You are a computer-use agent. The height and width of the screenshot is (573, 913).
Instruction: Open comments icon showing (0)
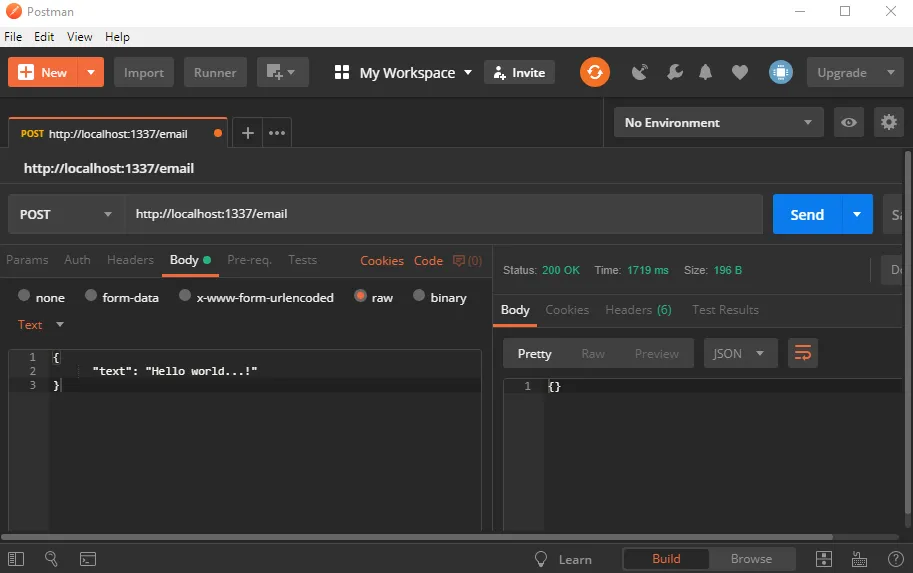pyautogui.click(x=467, y=260)
